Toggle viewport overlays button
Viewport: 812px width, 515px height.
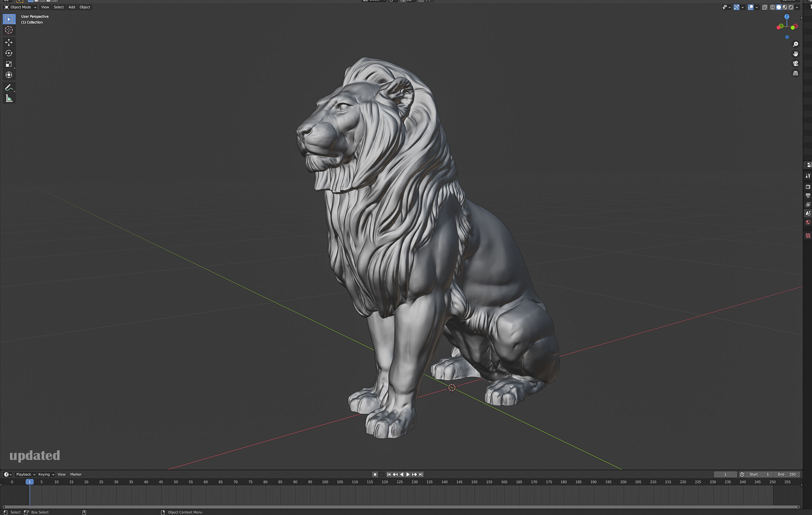(750, 7)
